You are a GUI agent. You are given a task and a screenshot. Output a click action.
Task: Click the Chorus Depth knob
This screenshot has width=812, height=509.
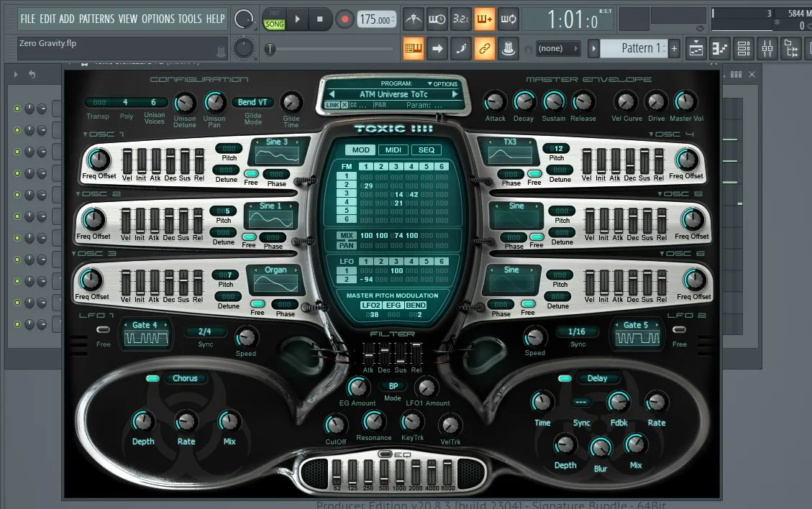click(x=142, y=421)
